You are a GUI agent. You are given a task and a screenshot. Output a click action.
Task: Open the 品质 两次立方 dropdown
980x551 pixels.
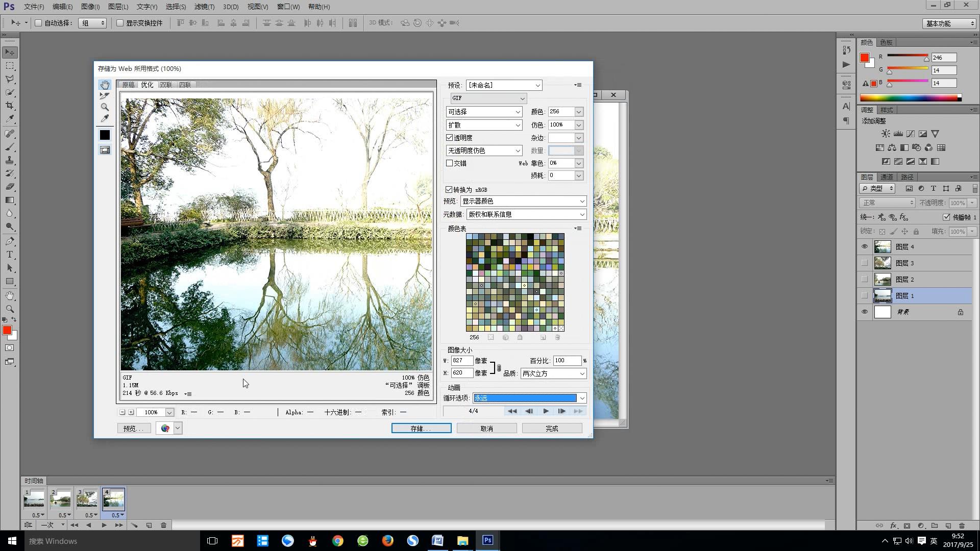coord(553,374)
